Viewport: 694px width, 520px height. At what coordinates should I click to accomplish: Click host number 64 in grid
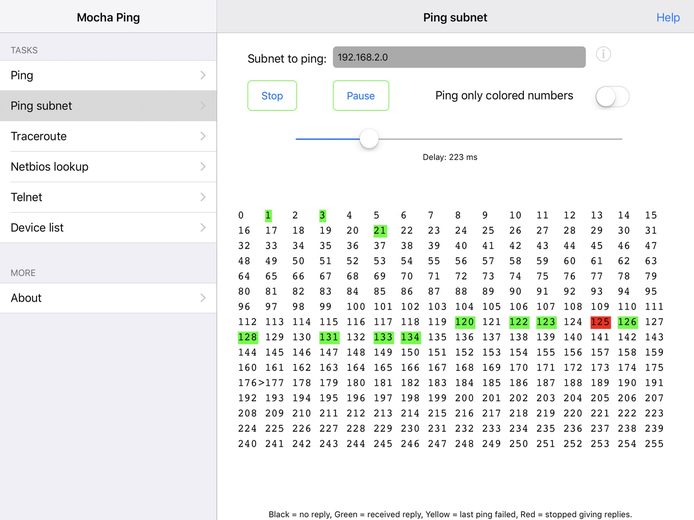[x=244, y=276]
